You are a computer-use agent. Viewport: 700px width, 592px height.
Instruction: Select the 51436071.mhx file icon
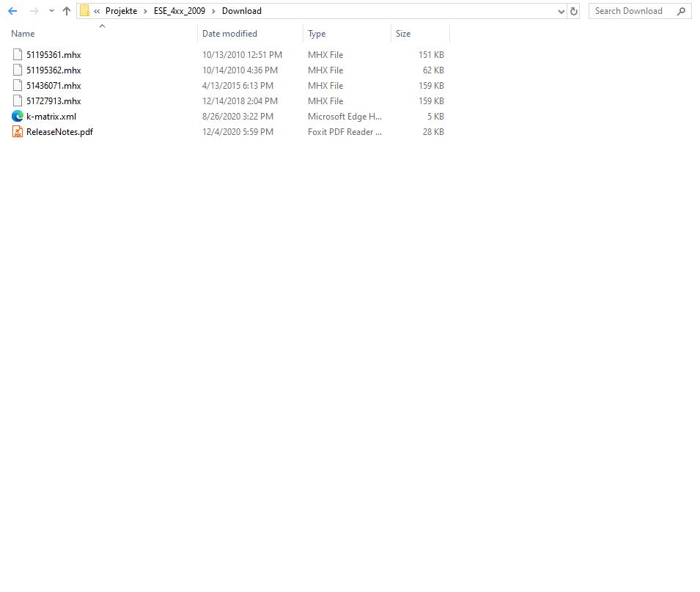[18, 85]
